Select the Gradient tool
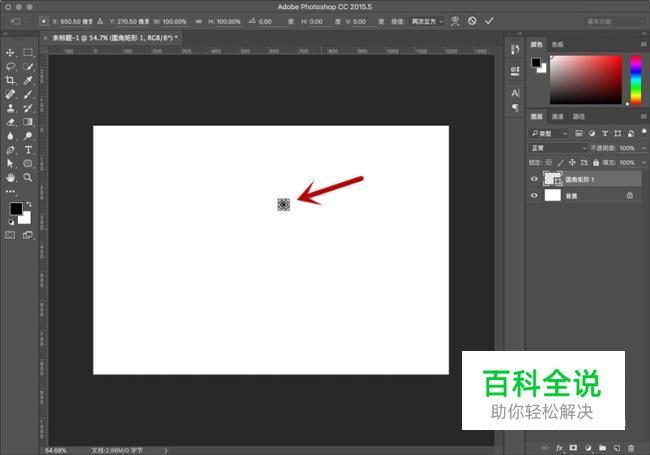Image resolution: width=650 pixels, height=455 pixels. pos(28,122)
